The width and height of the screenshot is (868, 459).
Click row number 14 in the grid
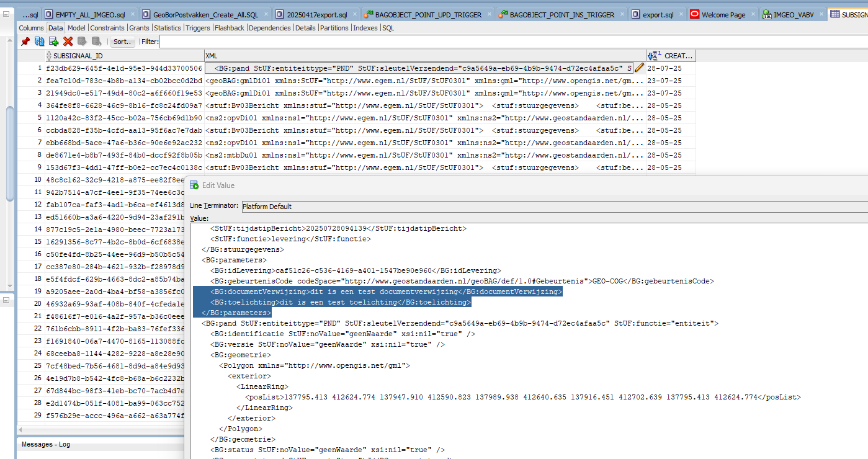click(31, 229)
